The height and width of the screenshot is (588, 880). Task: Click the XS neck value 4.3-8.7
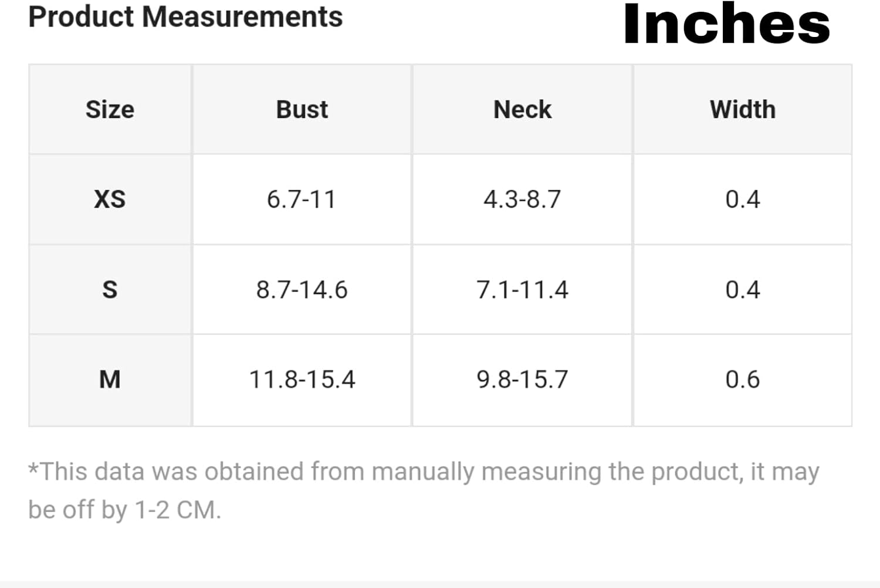pos(522,200)
